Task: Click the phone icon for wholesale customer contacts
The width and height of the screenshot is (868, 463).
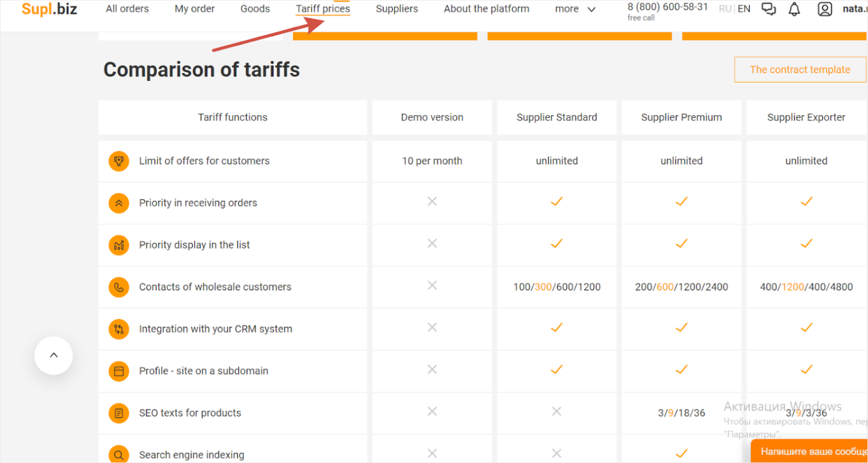Action: 118,287
